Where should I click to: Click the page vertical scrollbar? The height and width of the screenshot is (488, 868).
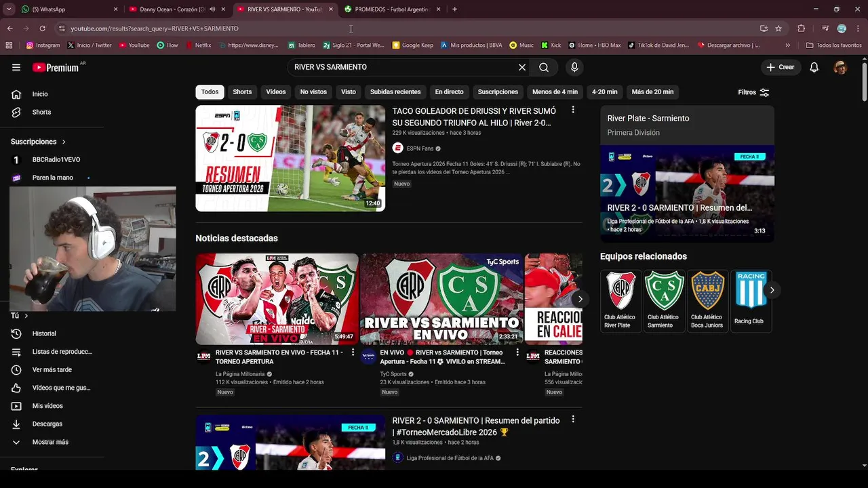point(864,81)
